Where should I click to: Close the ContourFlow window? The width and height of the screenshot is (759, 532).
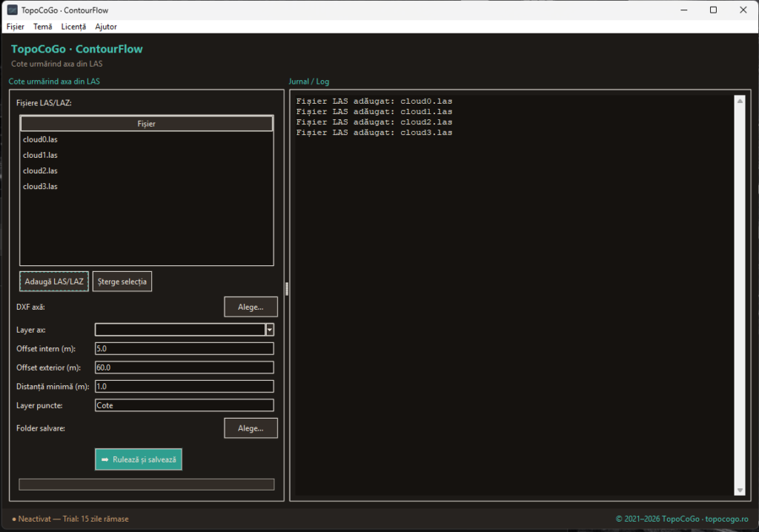pos(743,10)
